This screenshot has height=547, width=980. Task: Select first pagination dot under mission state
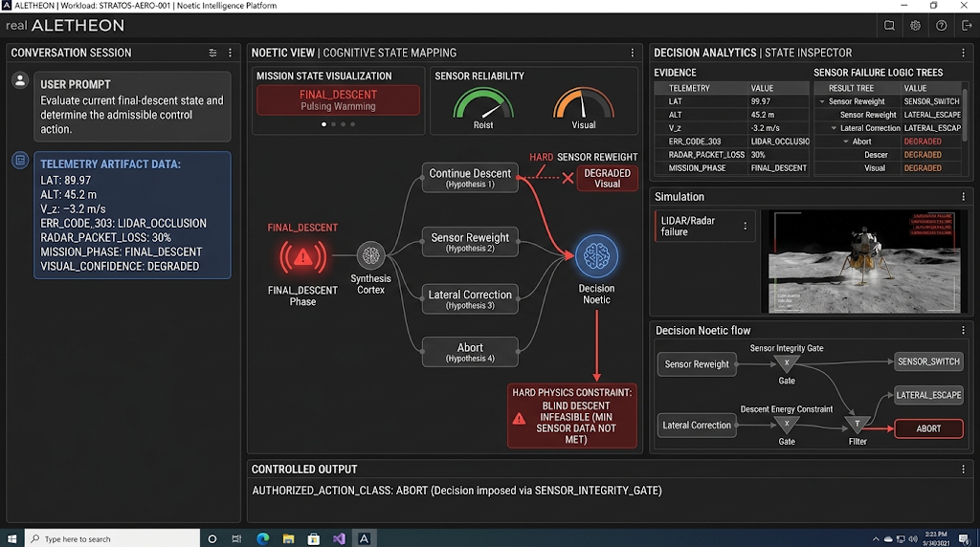[323, 124]
